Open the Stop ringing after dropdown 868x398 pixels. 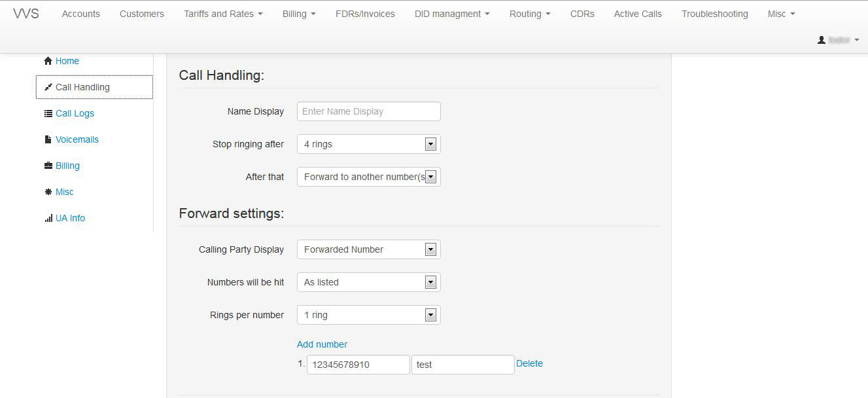click(x=368, y=144)
